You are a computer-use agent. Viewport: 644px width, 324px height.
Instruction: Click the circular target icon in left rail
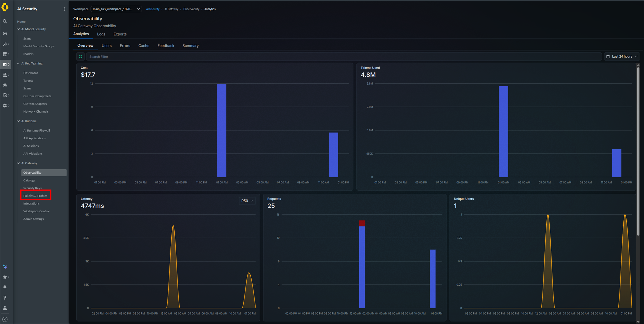click(x=5, y=33)
